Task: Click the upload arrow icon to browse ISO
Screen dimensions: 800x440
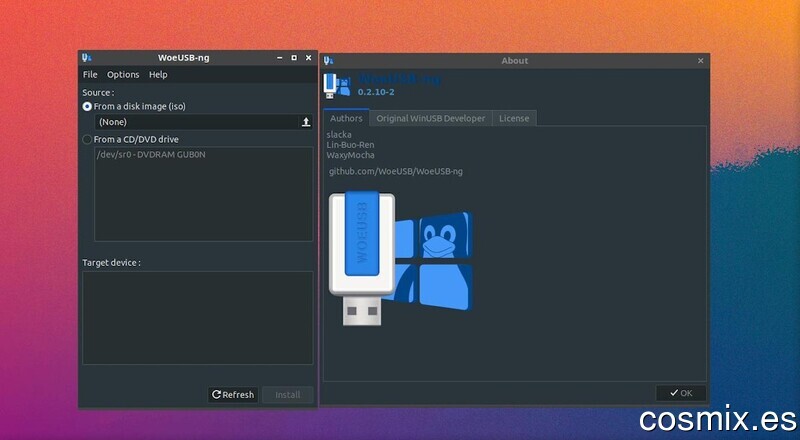Action: [306, 122]
